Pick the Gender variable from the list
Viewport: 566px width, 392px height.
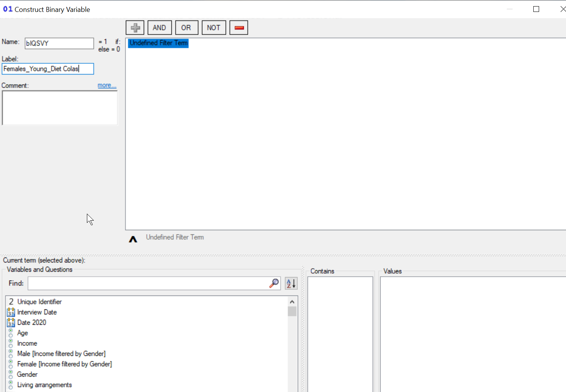tap(27, 374)
